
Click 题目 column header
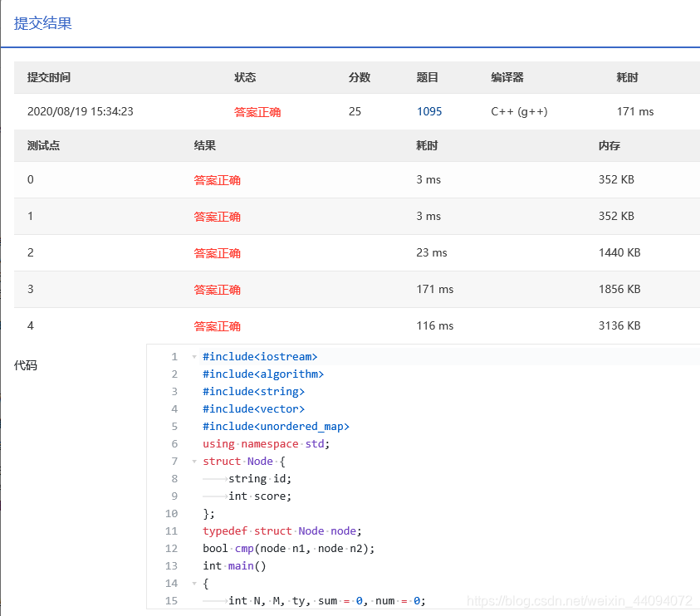point(428,77)
